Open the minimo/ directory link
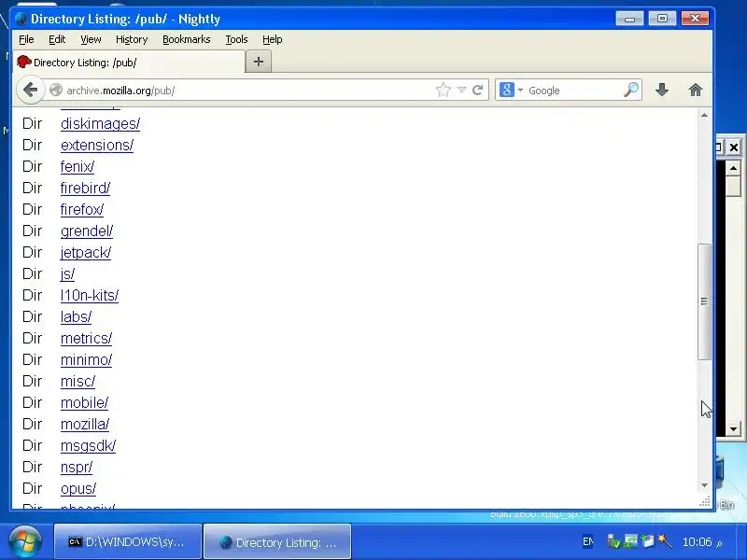Screen dimensions: 747x560 pos(86,359)
